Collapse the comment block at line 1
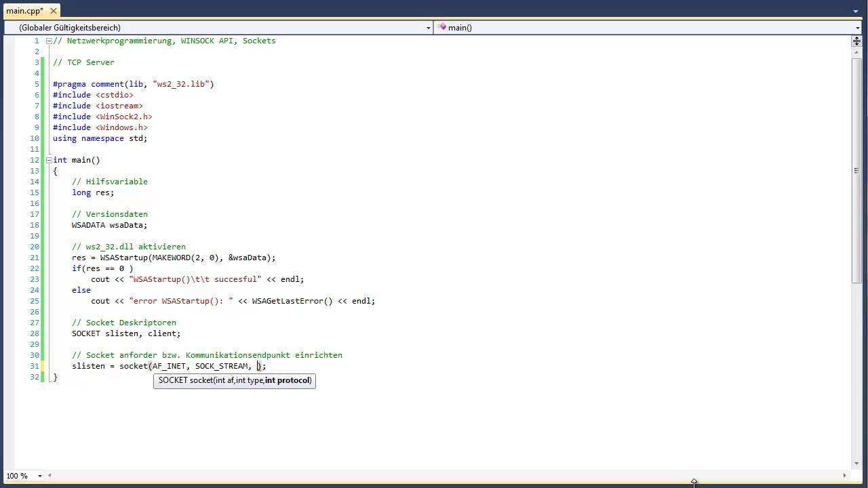This screenshot has height=488, width=868. pos(49,41)
